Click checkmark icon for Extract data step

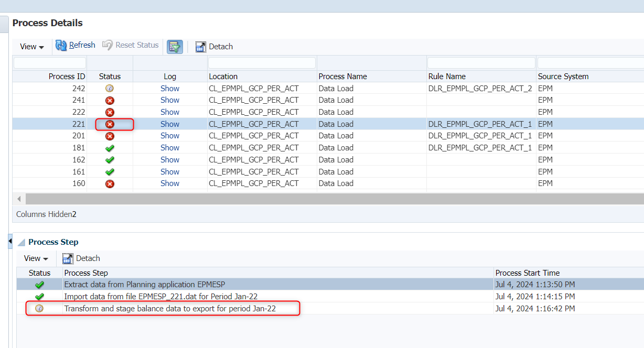pyautogui.click(x=39, y=285)
